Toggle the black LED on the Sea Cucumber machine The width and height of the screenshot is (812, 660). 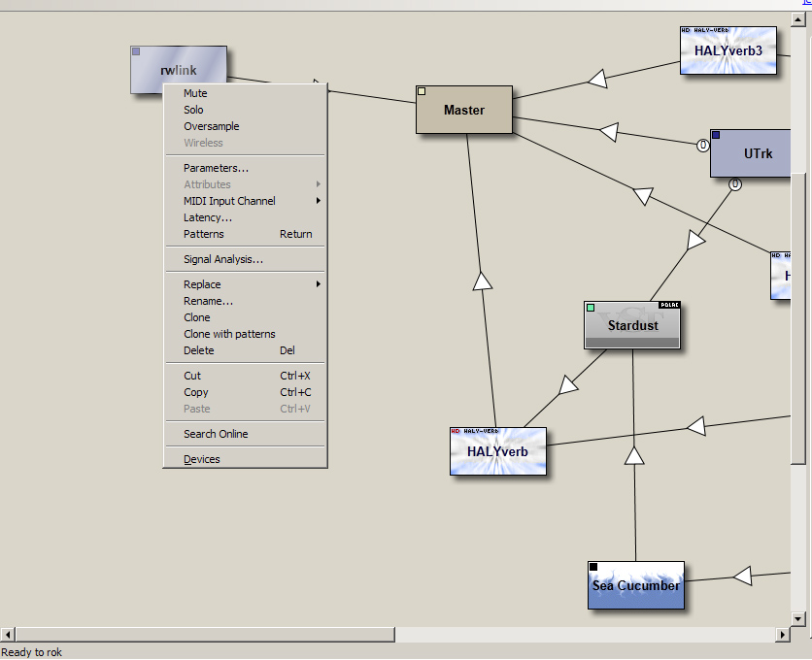(593, 567)
